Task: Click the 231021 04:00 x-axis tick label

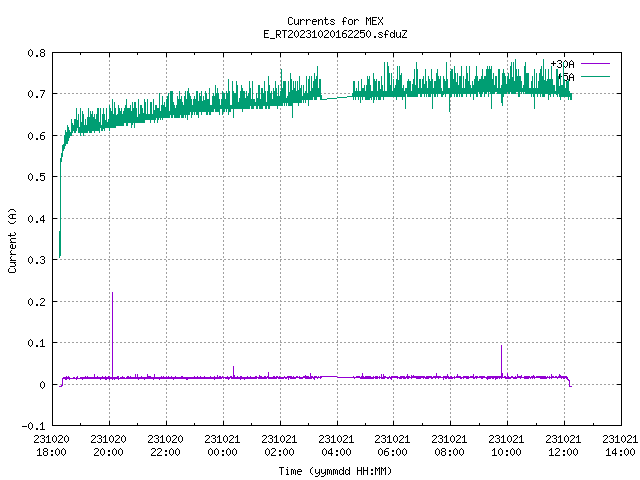Action: pyautogui.click(x=336, y=446)
